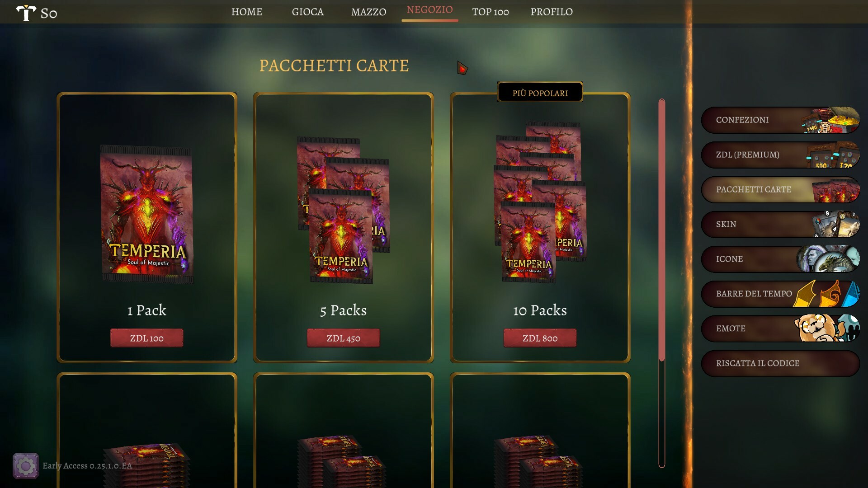Click the shop vertical scrollbar
The image size is (868, 488).
pos(662,283)
